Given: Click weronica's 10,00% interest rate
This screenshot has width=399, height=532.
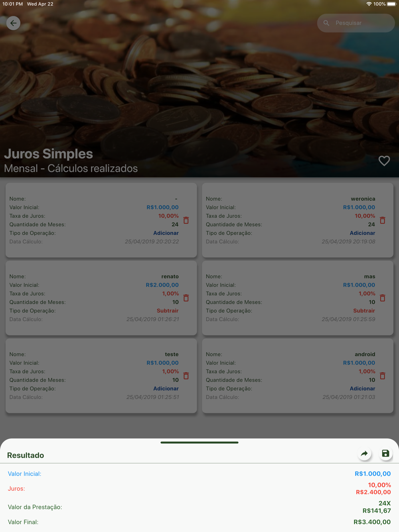Looking at the screenshot, I should tap(365, 216).
